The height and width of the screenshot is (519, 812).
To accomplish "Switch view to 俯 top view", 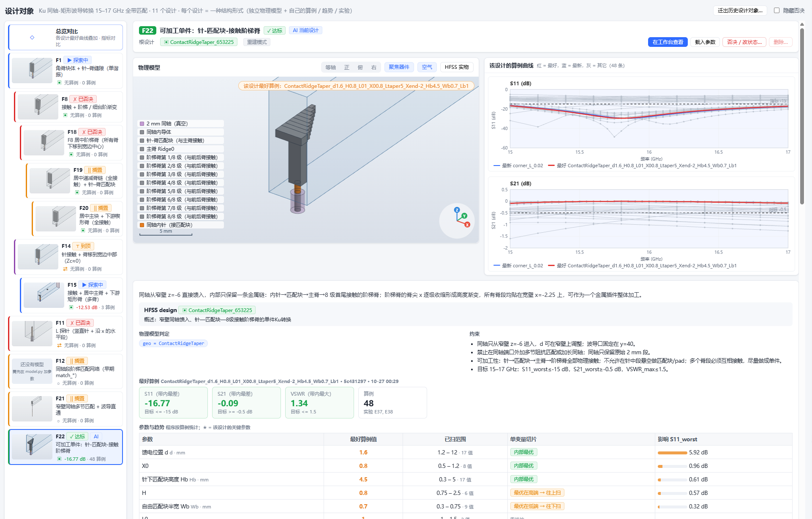I will point(360,68).
